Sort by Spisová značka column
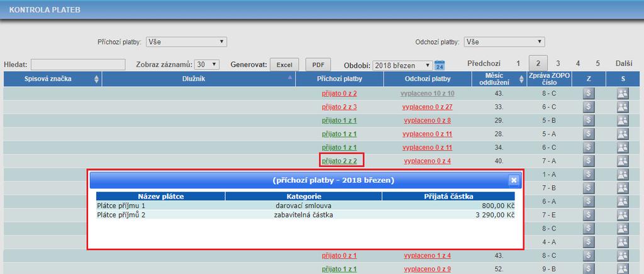 tap(53, 79)
